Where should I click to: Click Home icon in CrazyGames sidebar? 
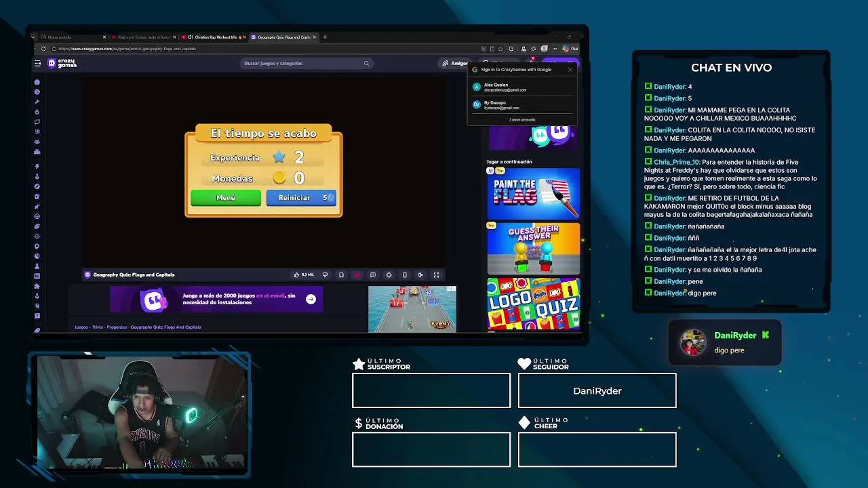click(37, 82)
